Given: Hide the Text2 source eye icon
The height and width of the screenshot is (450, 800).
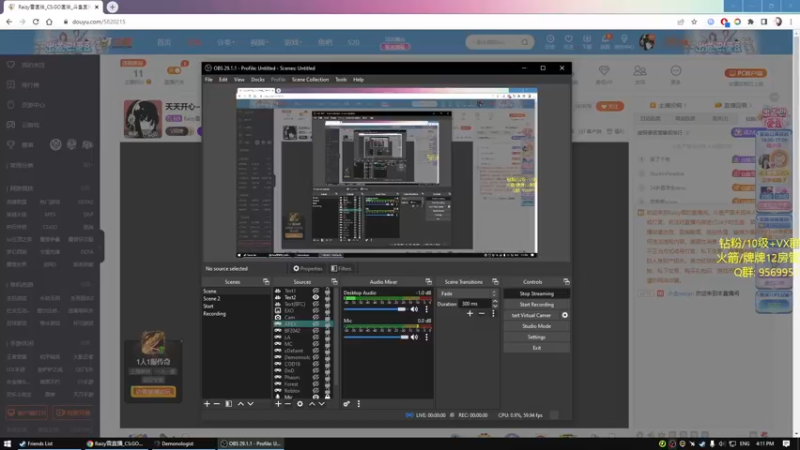Looking at the screenshot, I should pyautogui.click(x=316, y=297).
